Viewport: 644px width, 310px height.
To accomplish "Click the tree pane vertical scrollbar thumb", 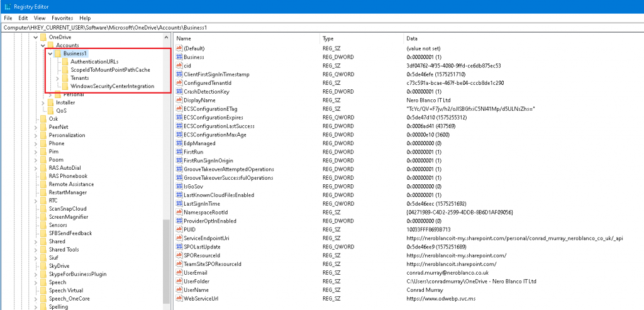I will (166, 263).
